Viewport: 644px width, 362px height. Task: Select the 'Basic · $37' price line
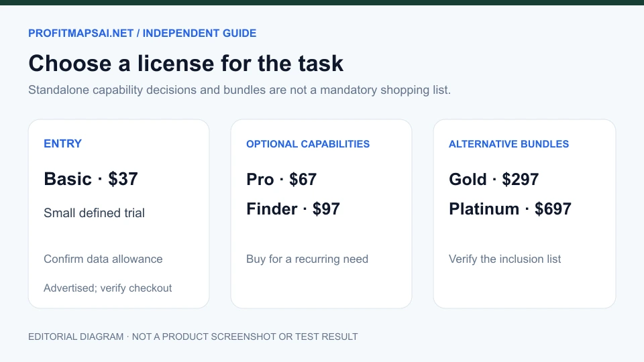pyautogui.click(x=91, y=179)
